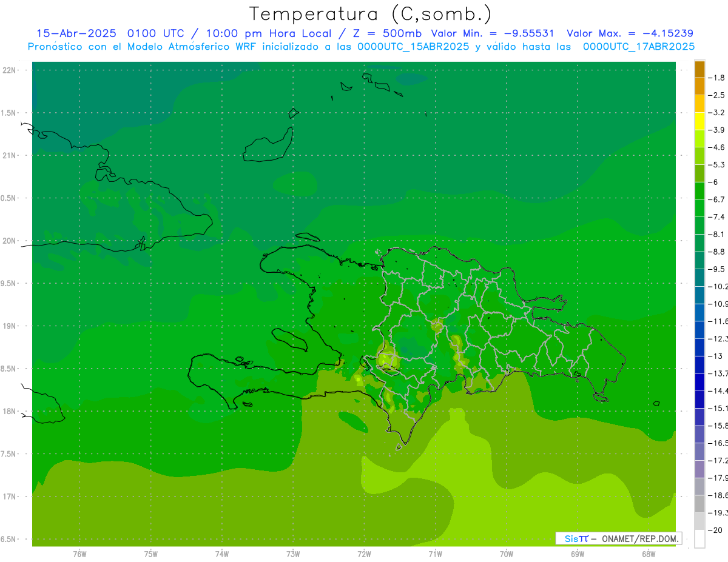728x562 pixels.
Task: Click the "-1.8" colorbar value
Action: (718, 78)
